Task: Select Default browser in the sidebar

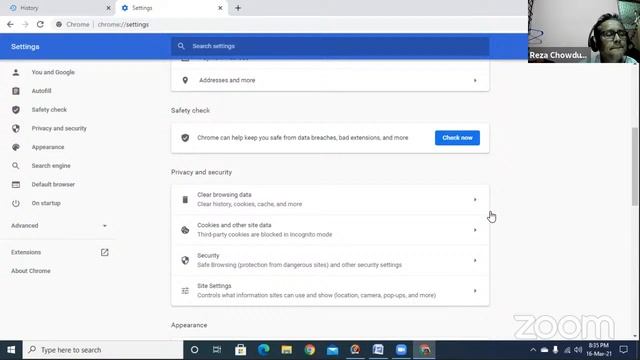Action: pyautogui.click(x=53, y=184)
